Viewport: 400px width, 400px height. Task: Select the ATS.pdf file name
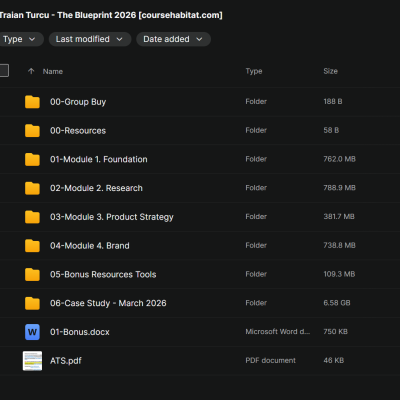66,361
